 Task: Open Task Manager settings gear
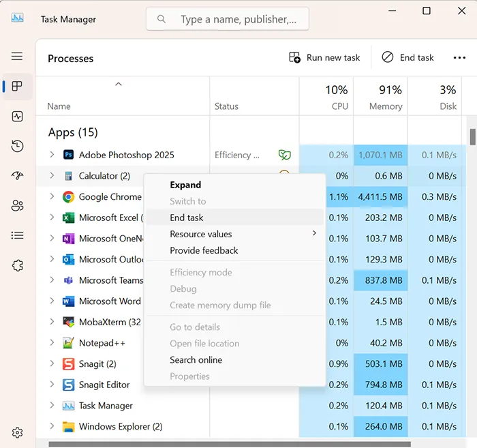(18, 432)
